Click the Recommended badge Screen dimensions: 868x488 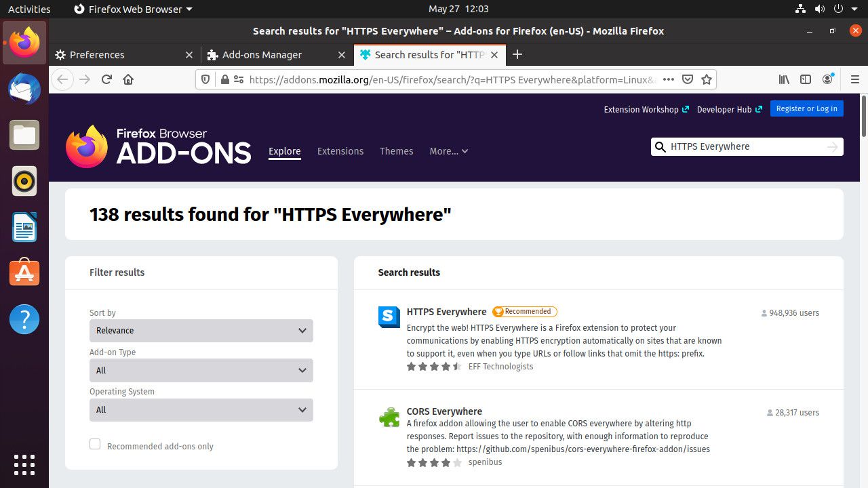[525, 312]
